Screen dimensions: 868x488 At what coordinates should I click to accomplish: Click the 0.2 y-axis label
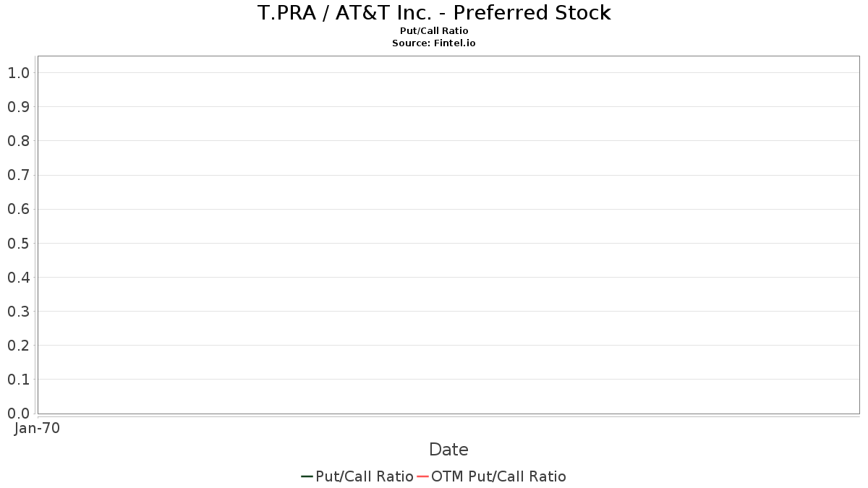19,346
